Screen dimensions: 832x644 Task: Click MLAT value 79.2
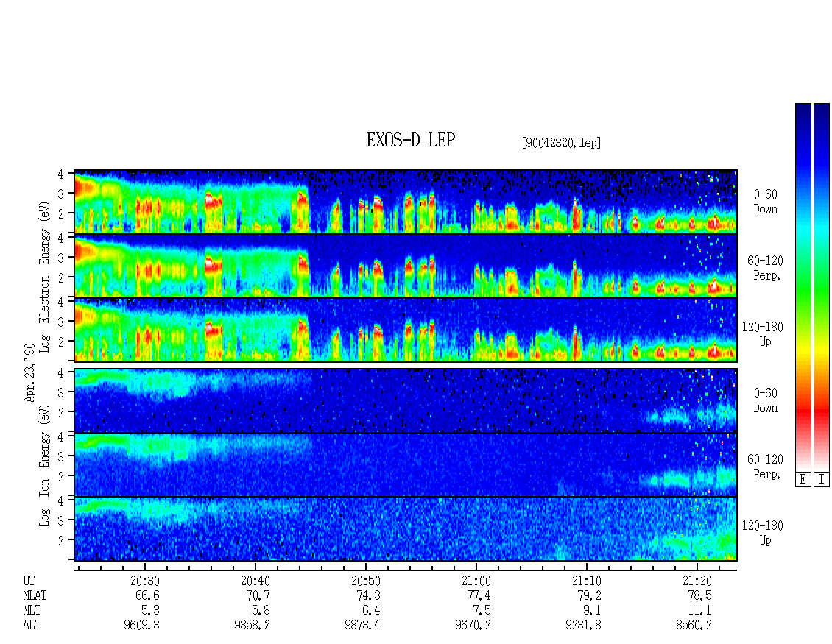tap(589, 595)
